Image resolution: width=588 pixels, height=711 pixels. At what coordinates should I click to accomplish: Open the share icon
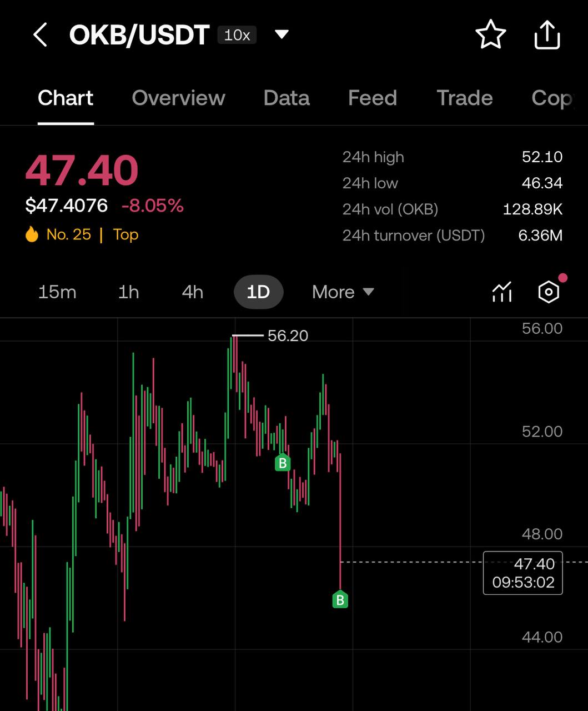(547, 35)
